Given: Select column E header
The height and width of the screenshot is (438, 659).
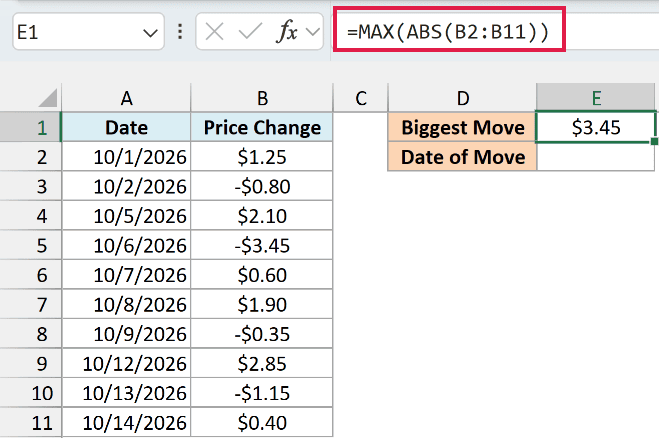Looking at the screenshot, I should pyautogui.click(x=596, y=98).
